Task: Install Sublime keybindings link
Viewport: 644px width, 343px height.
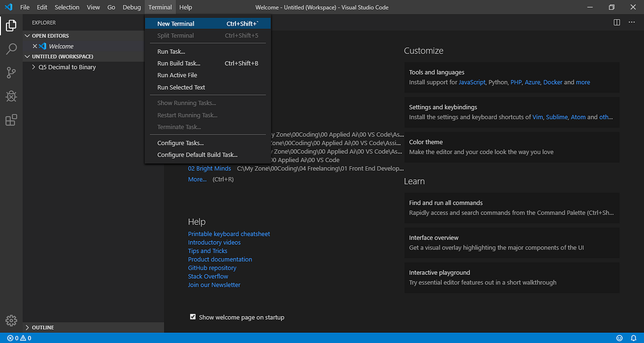Action: point(556,117)
